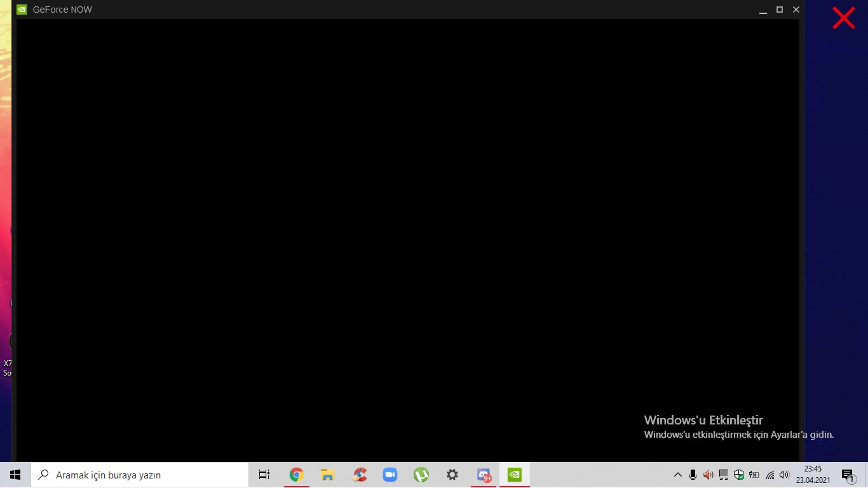Screen dimensions: 868x488
Task: Close the GeForce NOW window
Action: coord(796,10)
